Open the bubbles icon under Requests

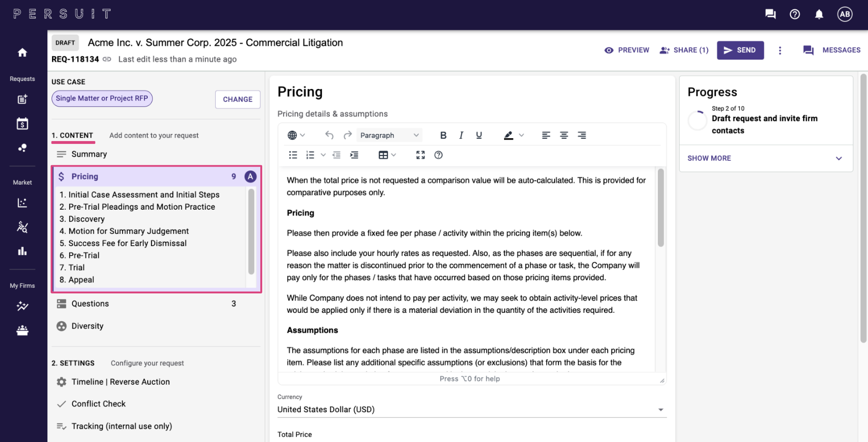(22, 148)
